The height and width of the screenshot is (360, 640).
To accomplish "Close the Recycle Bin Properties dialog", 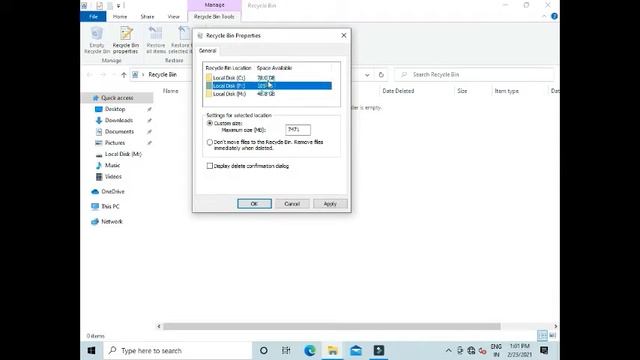I will point(344,36).
